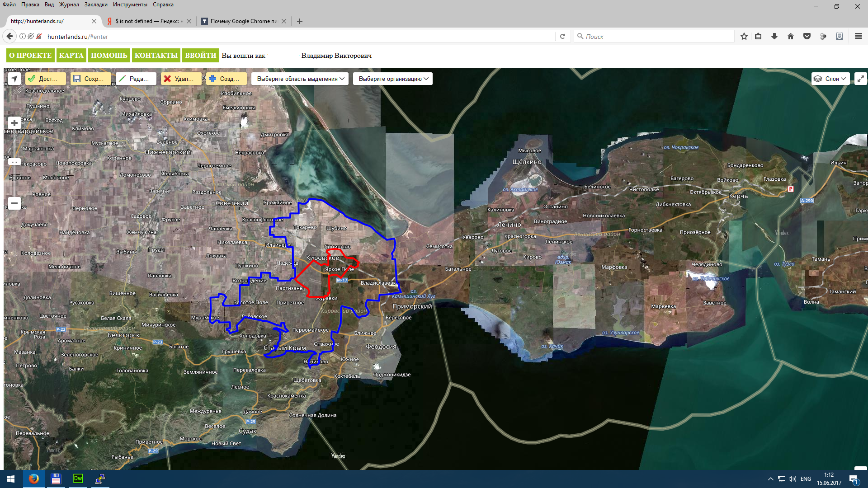Click the map geolocation arrow button
The width and height of the screenshot is (868, 488).
click(14, 79)
